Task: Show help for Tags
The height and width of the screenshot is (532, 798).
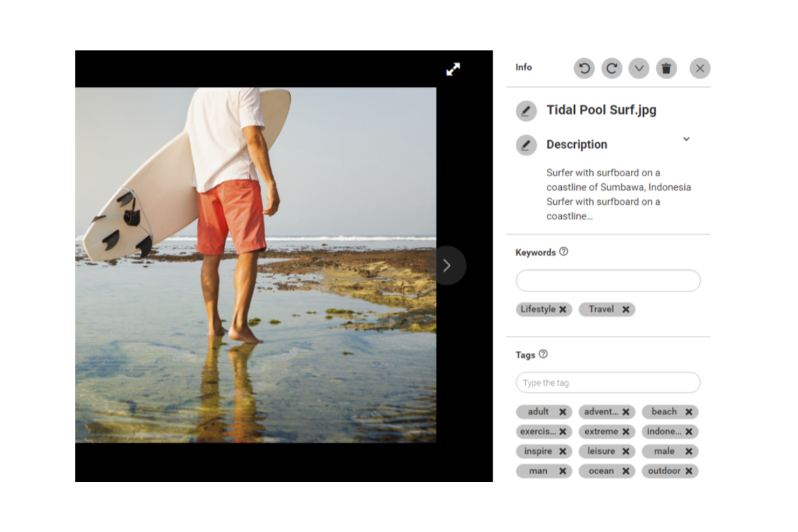Action: click(x=543, y=354)
